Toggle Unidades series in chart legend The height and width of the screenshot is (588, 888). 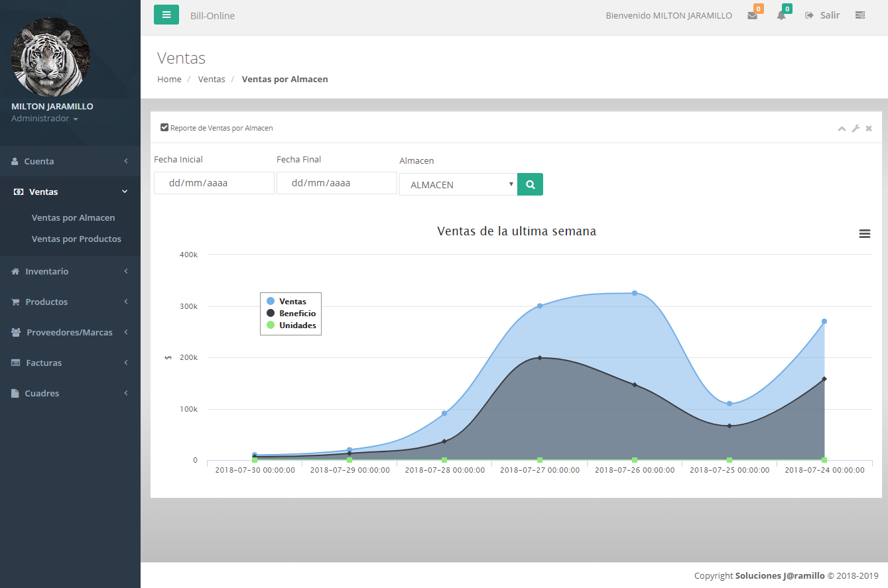296,325
